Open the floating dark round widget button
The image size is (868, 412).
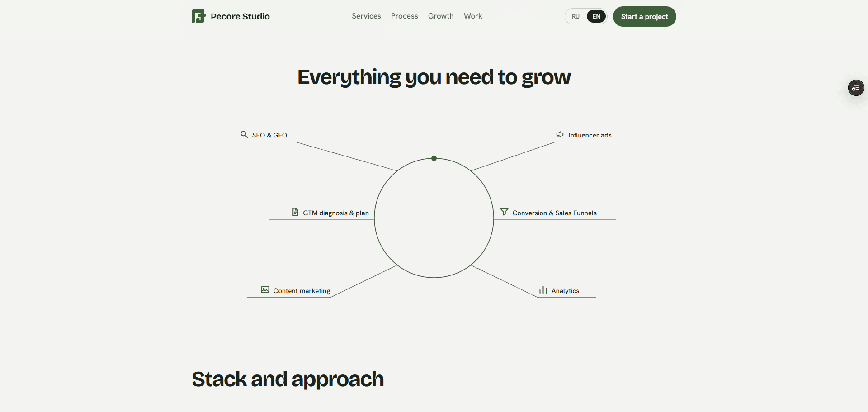(856, 88)
